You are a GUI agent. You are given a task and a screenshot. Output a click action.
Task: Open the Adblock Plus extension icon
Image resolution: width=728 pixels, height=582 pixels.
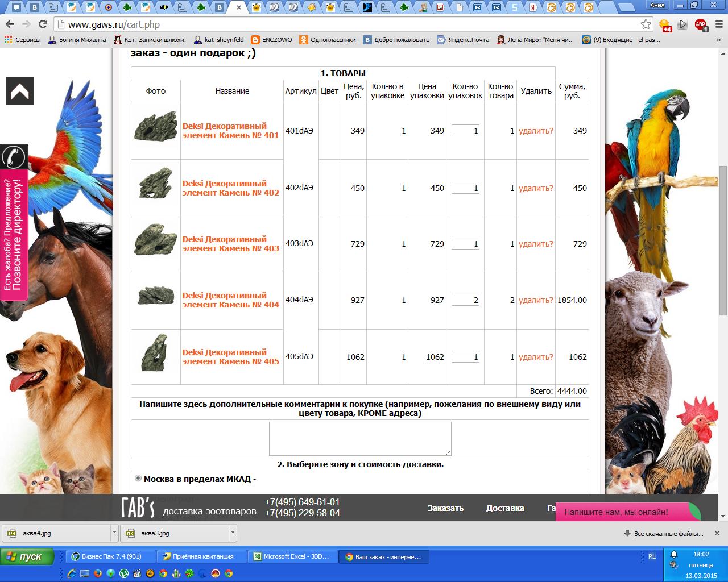pos(700,24)
